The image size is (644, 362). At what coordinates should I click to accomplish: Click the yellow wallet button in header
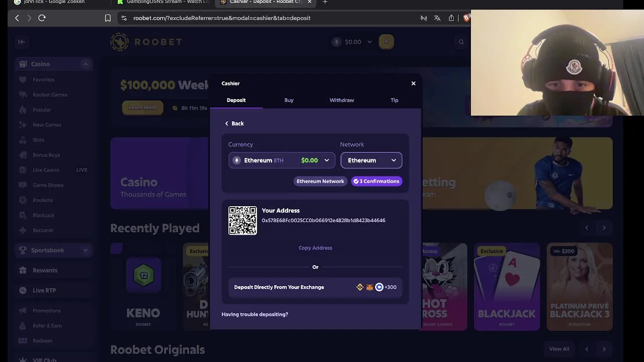[x=386, y=42]
